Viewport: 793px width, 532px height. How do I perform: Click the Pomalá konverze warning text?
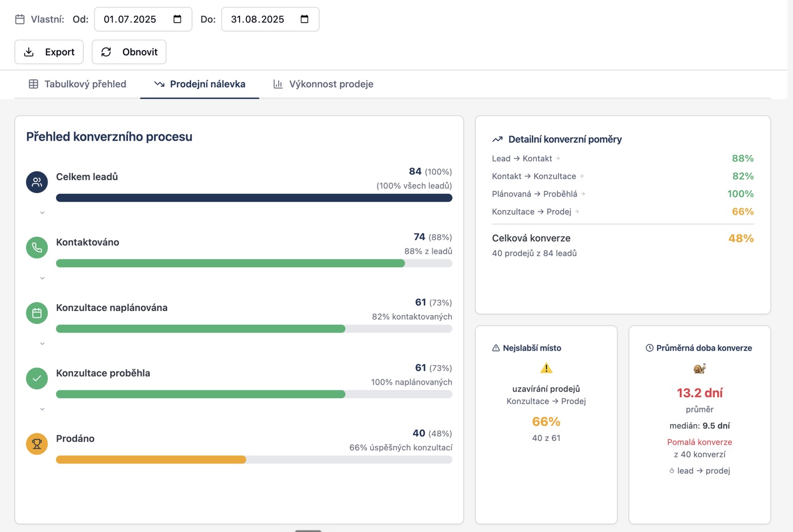(x=700, y=442)
